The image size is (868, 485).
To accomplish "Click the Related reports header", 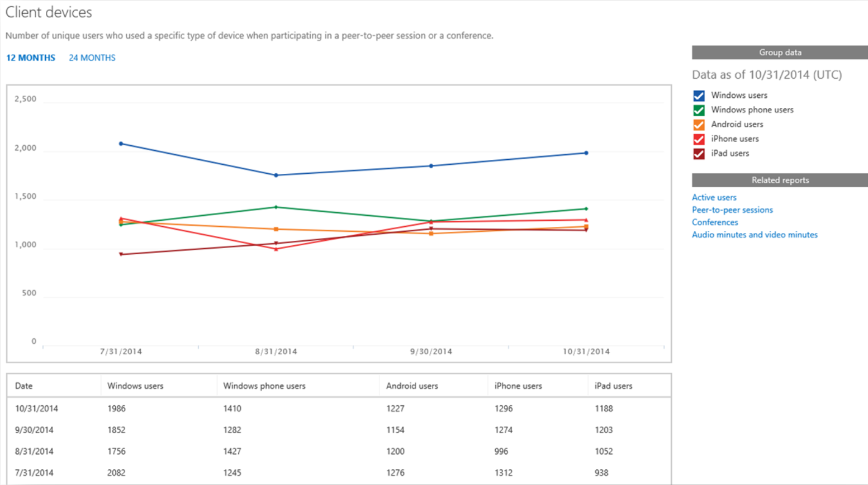I will click(x=780, y=180).
